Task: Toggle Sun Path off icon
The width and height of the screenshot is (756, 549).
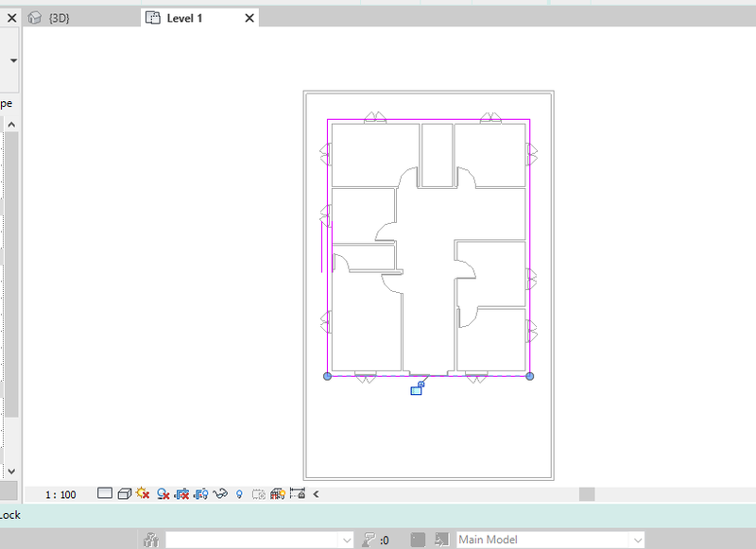Action: coord(143,493)
